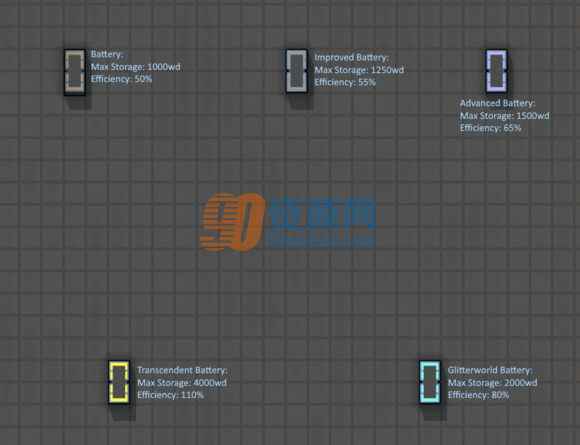
Task: Click the "Efficiency: 50%" text
Action: pos(122,79)
